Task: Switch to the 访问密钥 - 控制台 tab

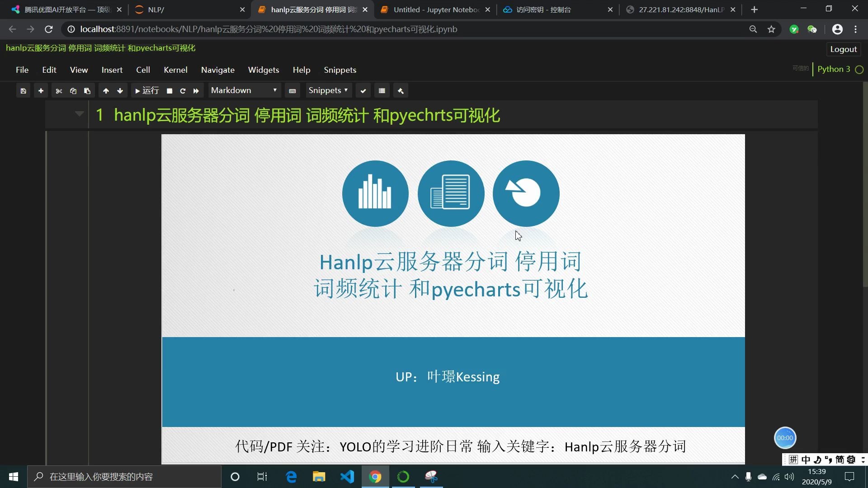Action: pos(558,9)
